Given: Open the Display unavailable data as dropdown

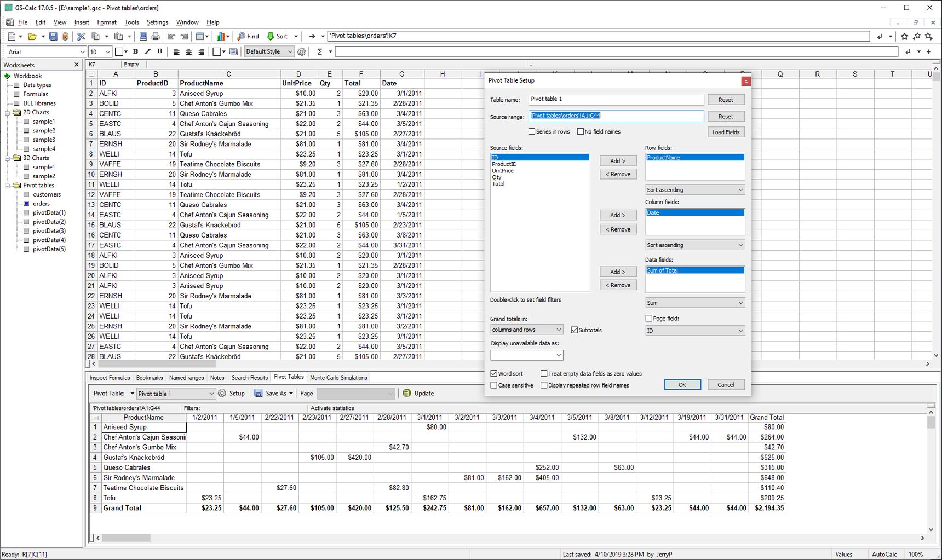Looking at the screenshot, I should tap(526, 355).
